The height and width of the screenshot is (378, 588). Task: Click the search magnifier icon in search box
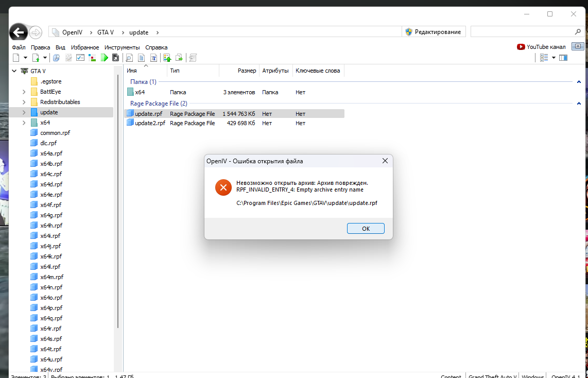(x=578, y=32)
